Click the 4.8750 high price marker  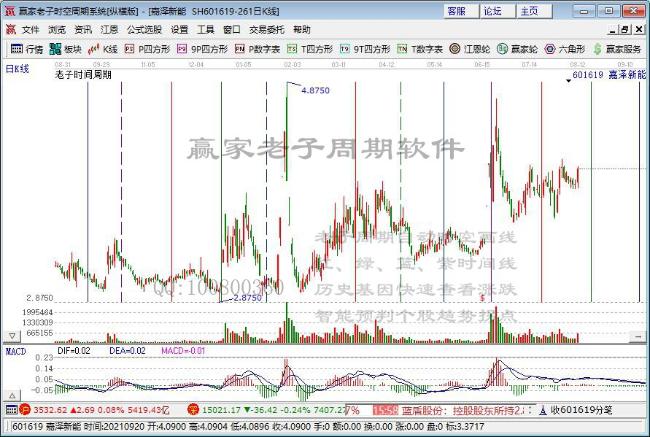315,90
